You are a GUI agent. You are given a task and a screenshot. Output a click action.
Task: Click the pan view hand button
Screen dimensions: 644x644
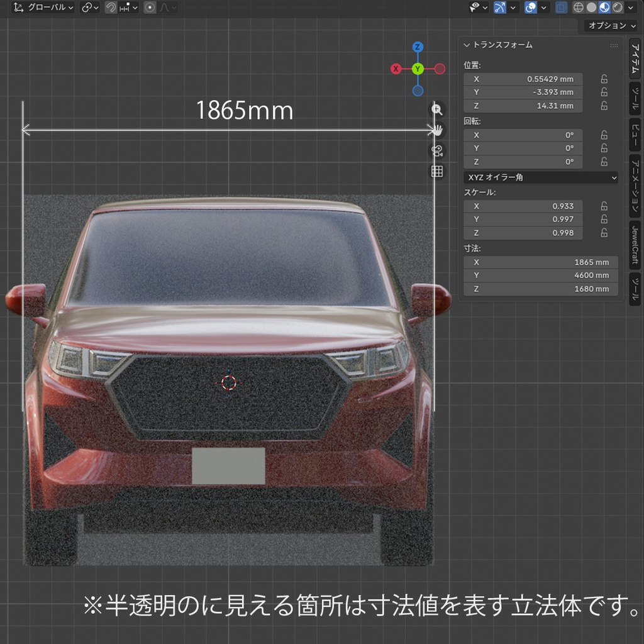438,130
